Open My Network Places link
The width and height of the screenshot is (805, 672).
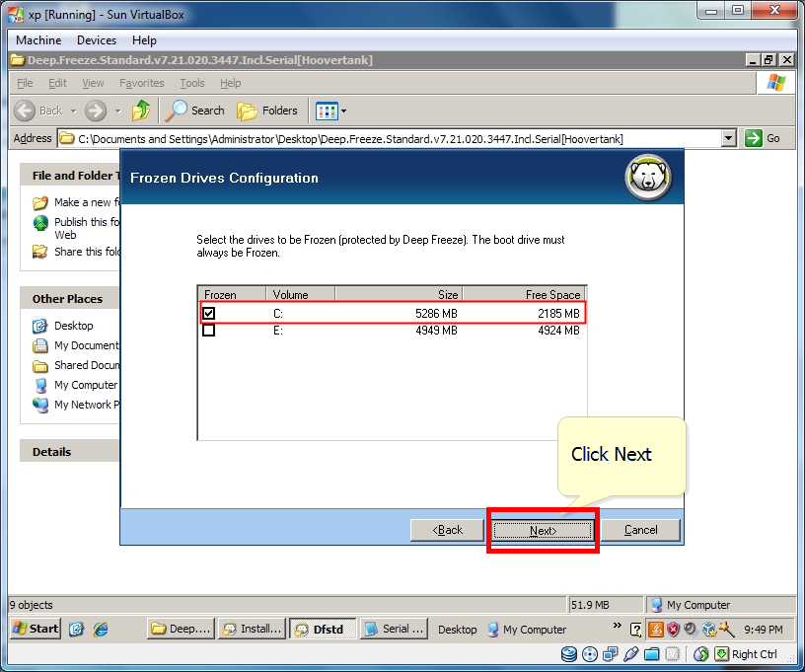click(x=75, y=405)
